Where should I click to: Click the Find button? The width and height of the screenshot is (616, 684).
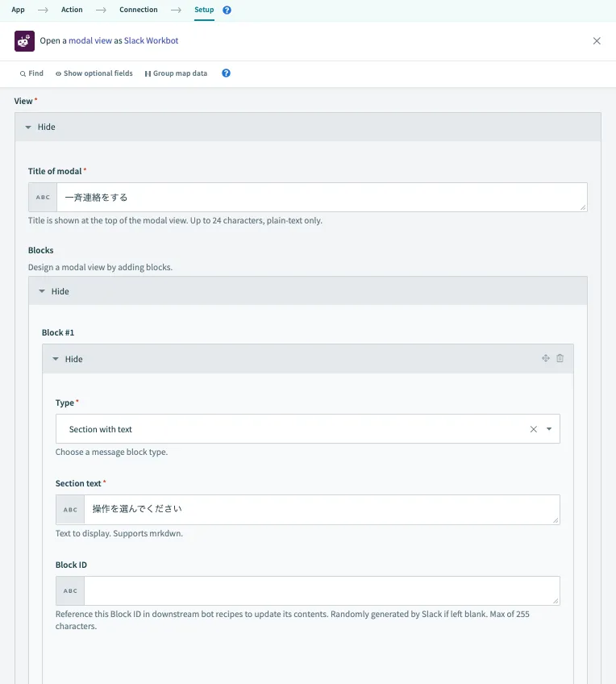tap(31, 73)
